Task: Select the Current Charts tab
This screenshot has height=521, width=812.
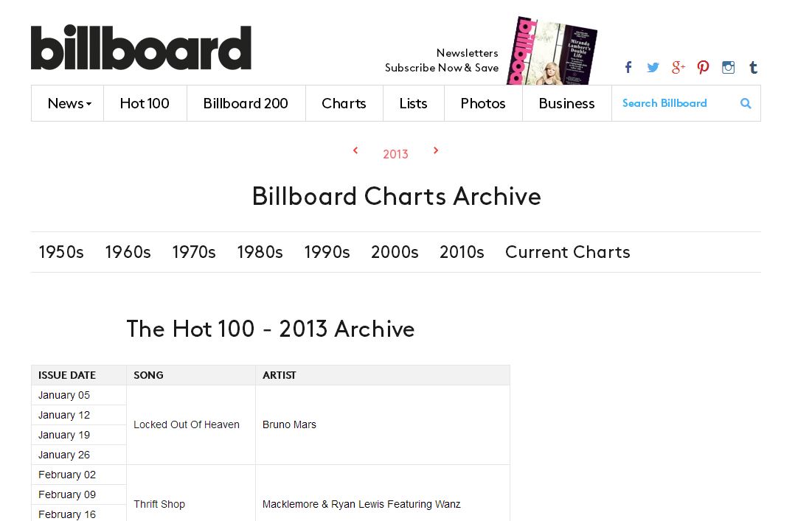Action: [568, 252]
